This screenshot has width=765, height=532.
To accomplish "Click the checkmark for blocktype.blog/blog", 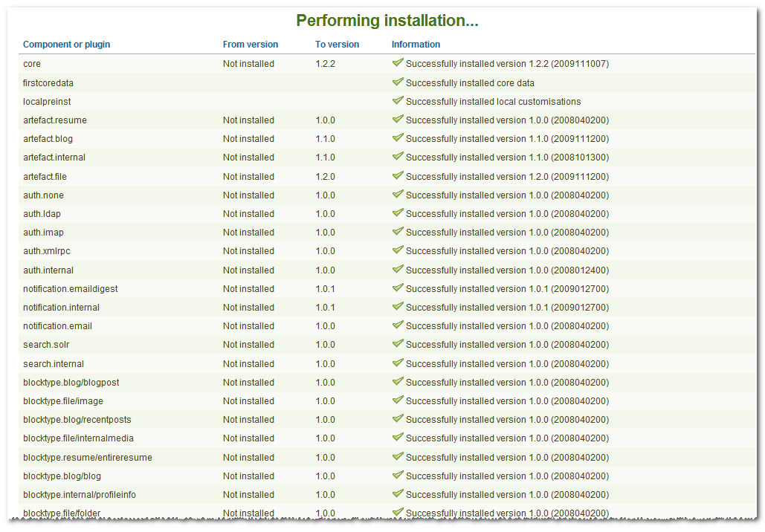I will [x=398, y=475].
